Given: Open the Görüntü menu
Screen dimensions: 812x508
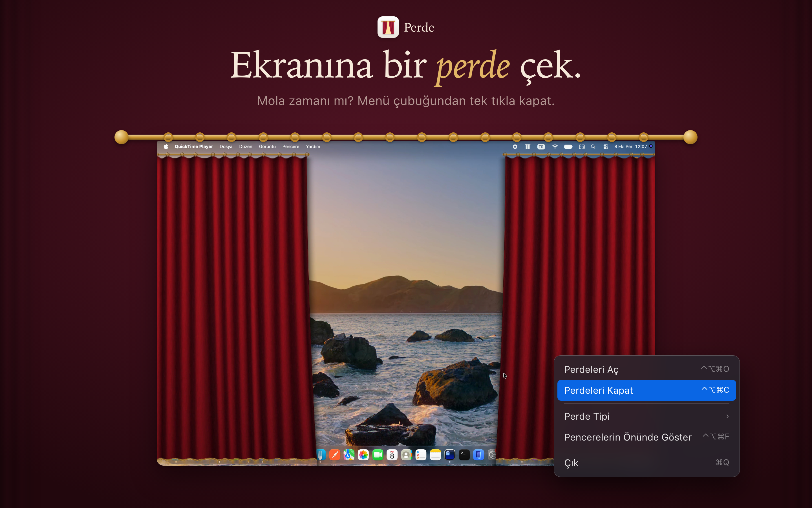Looking at the screenshot, I should (x=267, y=146).
